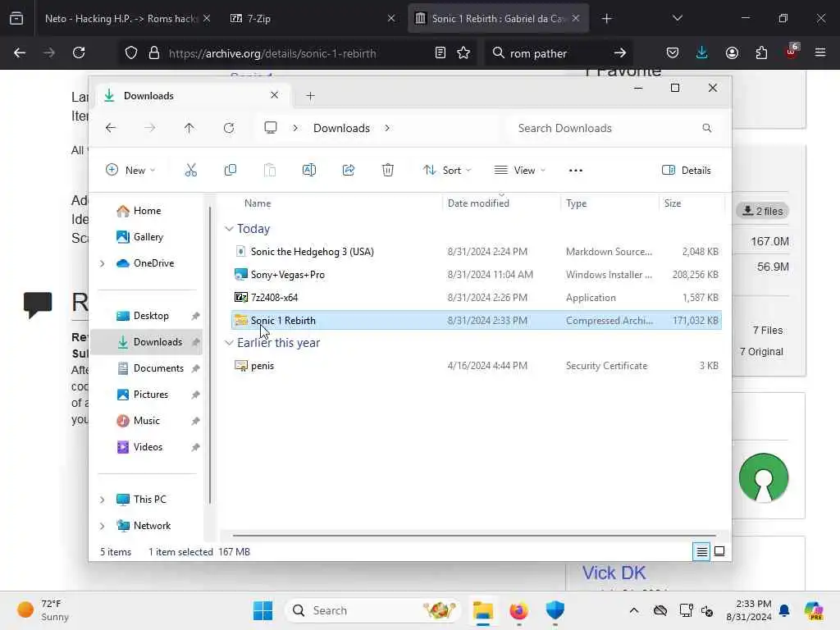Click the horizontal scrollbar in file list

[474, 535]
